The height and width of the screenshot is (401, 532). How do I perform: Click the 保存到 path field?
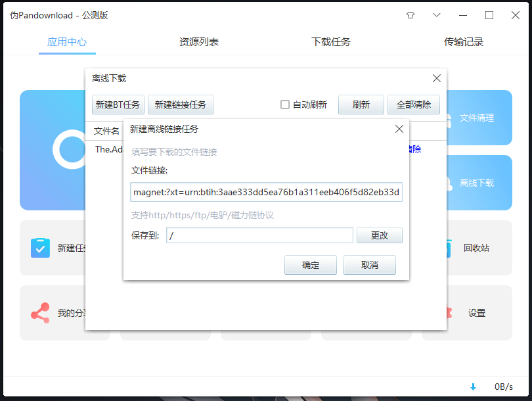click(259, 235)
